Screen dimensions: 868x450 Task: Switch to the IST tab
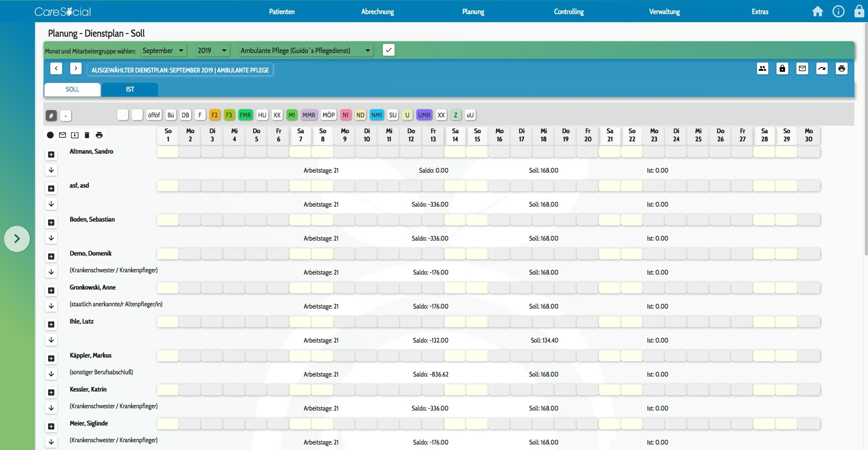[130, 89]
